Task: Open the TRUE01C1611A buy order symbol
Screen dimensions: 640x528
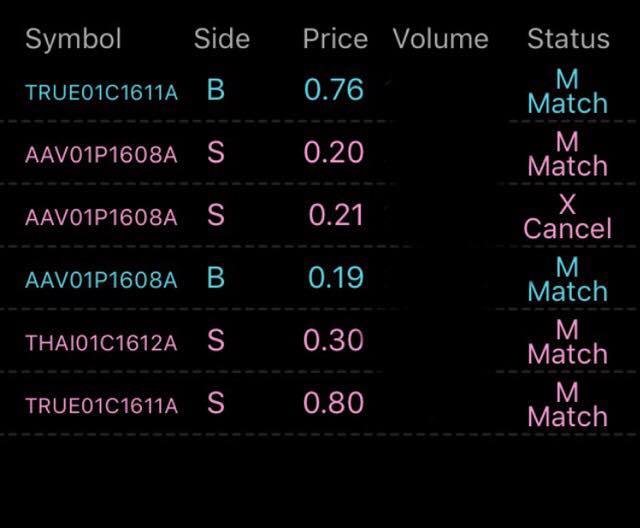Action: 101,93
